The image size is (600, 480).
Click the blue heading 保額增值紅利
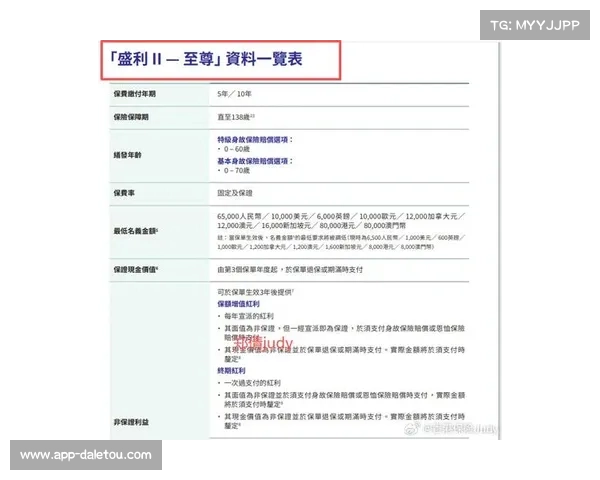tap(238, 304)
